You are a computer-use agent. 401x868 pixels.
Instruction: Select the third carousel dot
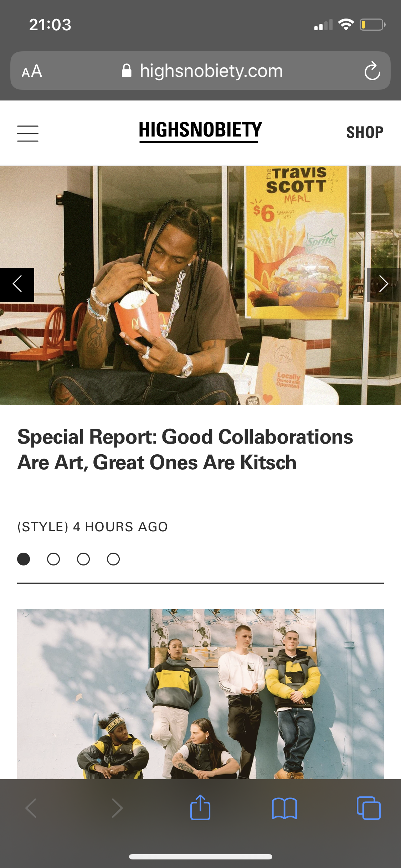83,559
